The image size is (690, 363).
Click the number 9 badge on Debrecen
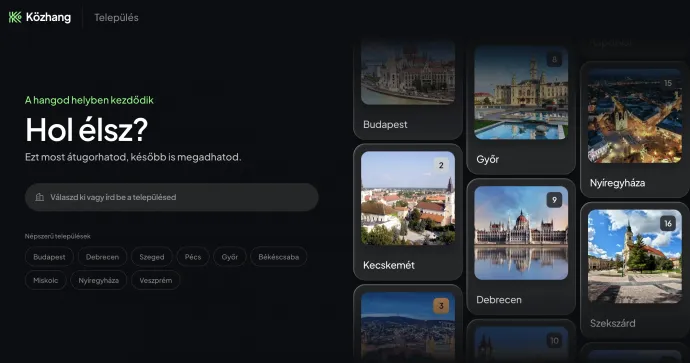pyautogui.click(x=554, y=200)
